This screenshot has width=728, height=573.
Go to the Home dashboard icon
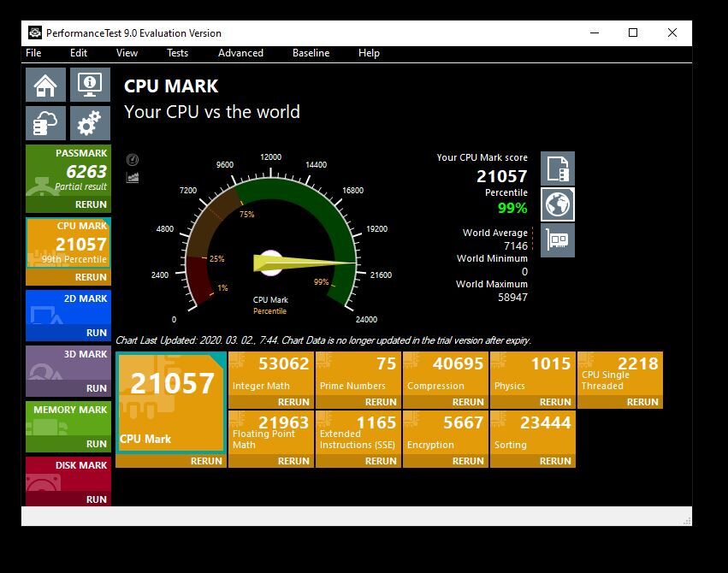(45, 85)
